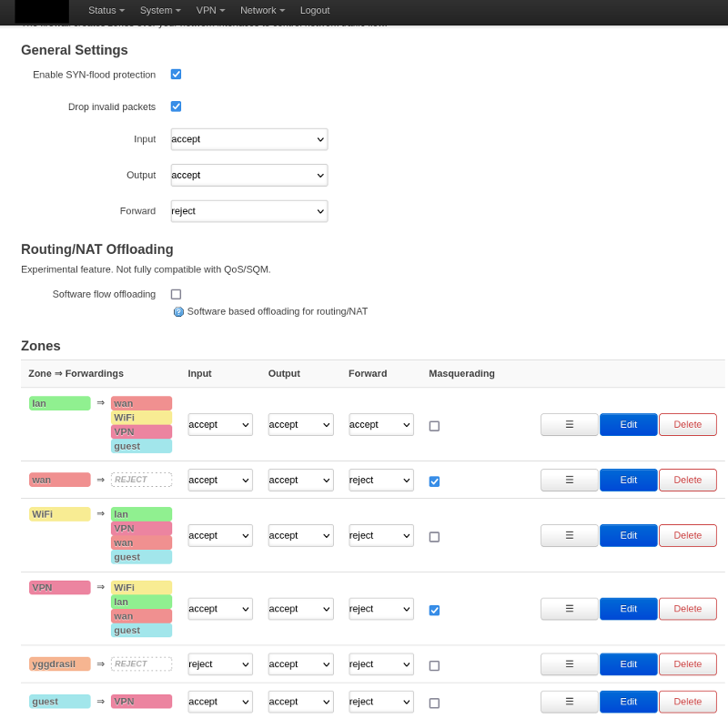Enable Software flow offloading checkbox

(177, 294)
